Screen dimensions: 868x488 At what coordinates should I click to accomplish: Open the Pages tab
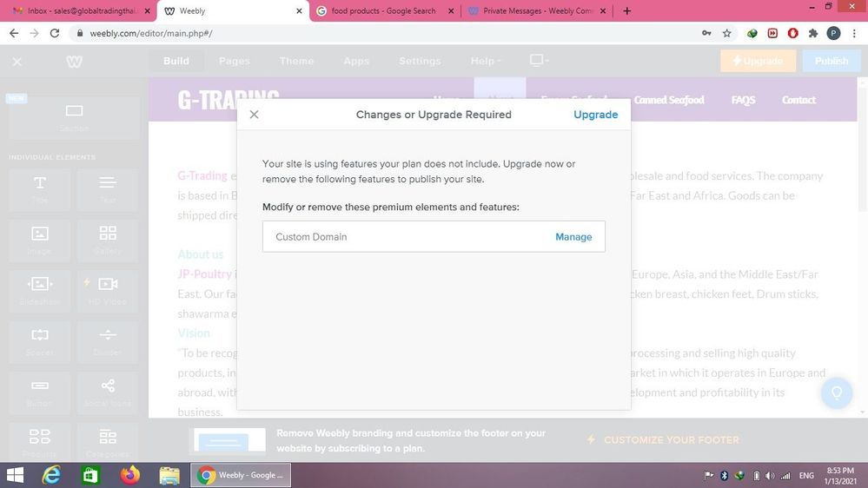tap(234, 61)
